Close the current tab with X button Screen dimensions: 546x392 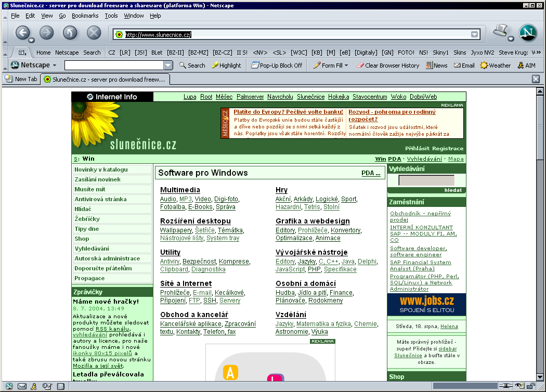point(536,79)
